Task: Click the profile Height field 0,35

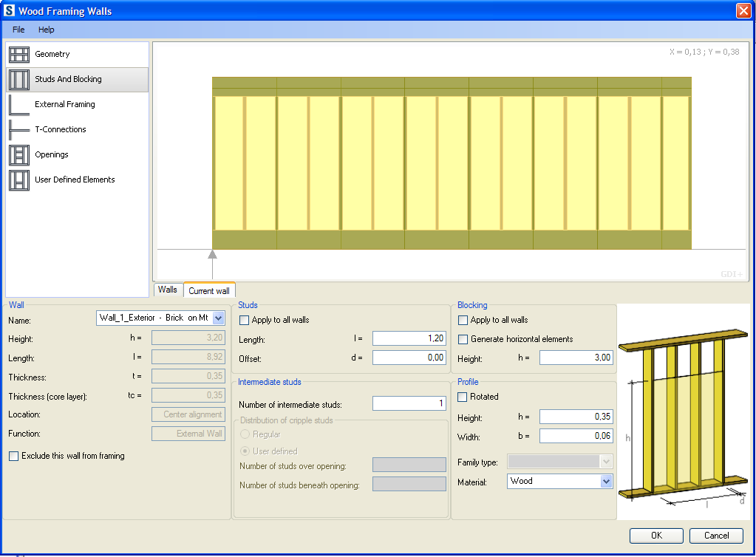Action: (576, 417)
